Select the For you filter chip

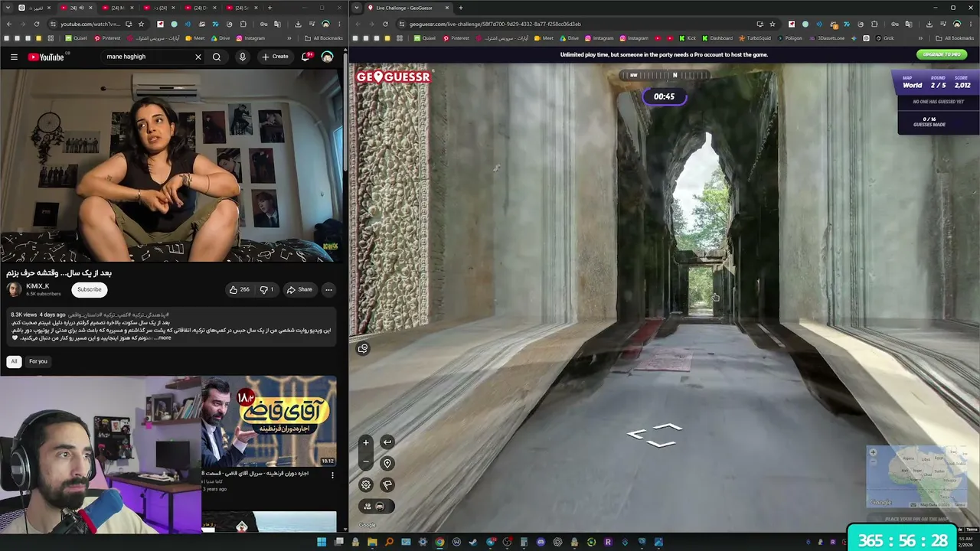click(38, 361)
